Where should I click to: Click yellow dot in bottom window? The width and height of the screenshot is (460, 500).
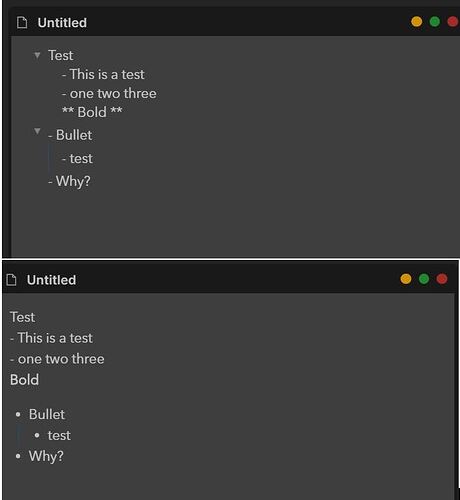(406, 279)
